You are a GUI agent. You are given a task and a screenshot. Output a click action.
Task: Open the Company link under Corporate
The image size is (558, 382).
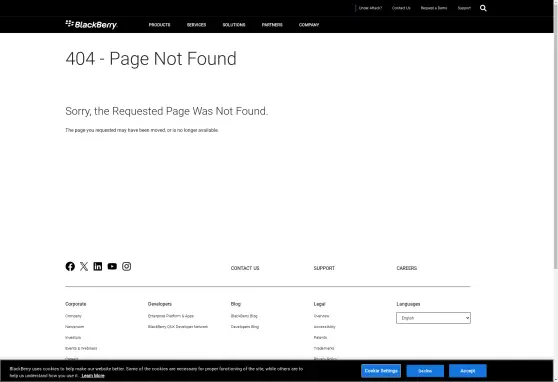pos(73,316)
